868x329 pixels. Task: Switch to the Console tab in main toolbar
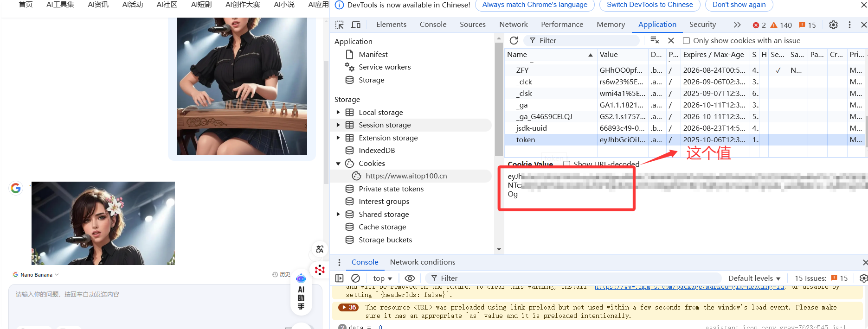point(433,25)
